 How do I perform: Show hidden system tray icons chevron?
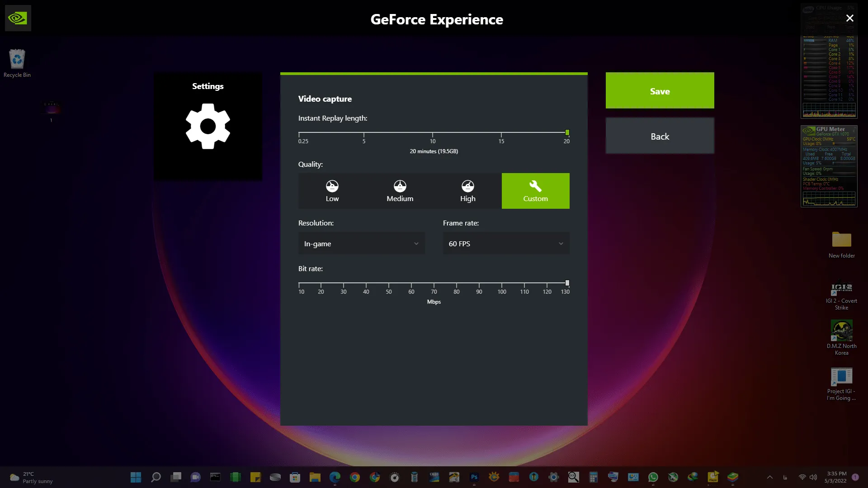coord(770,477)
